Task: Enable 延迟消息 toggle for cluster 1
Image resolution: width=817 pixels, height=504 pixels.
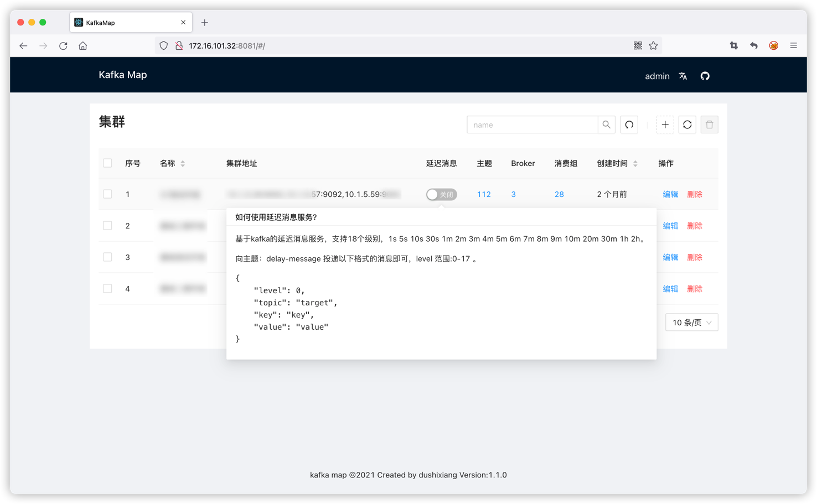Action: coord(441,194)
